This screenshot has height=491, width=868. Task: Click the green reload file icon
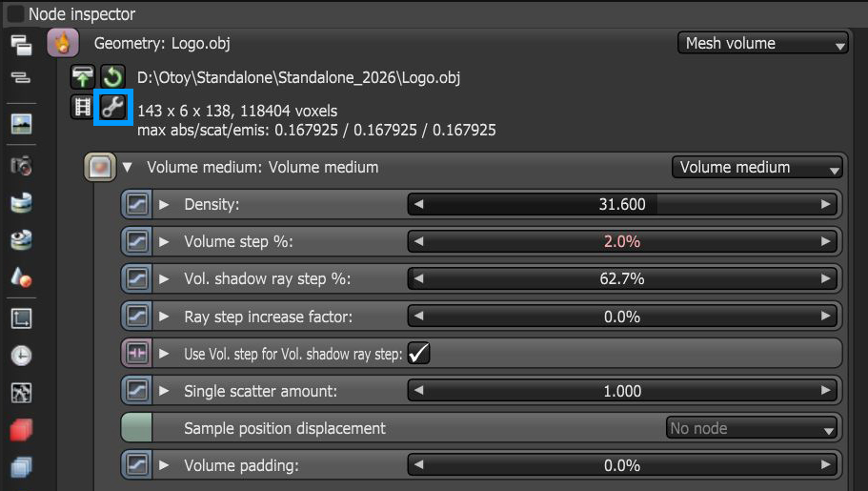(113, 77)
